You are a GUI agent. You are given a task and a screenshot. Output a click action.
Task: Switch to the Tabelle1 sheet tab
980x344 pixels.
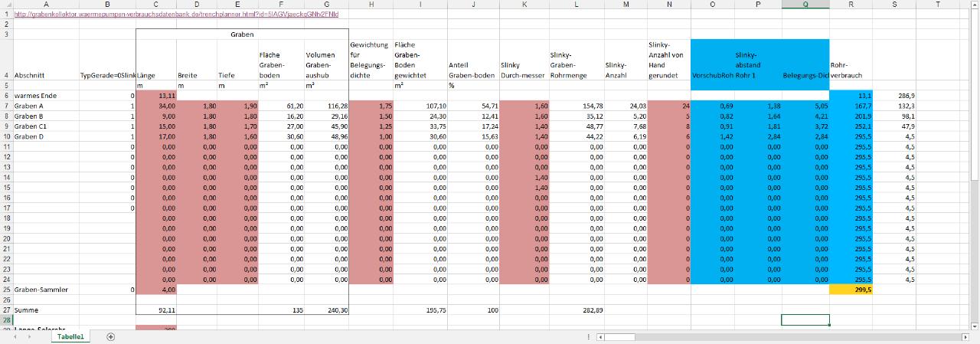pos(70,336)
